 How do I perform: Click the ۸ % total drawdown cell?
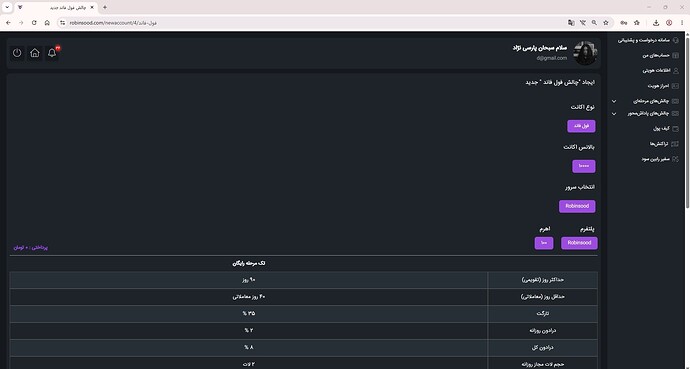[249, 348]
